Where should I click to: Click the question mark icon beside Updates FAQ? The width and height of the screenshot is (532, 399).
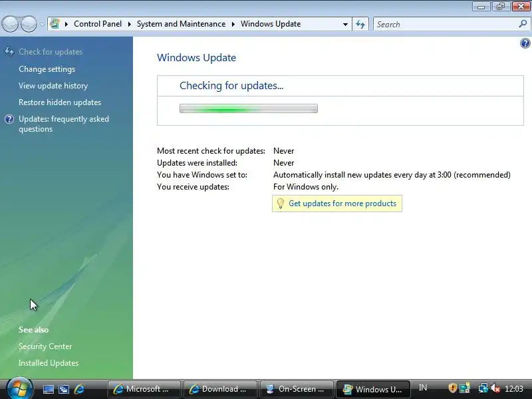pos(9,119)
